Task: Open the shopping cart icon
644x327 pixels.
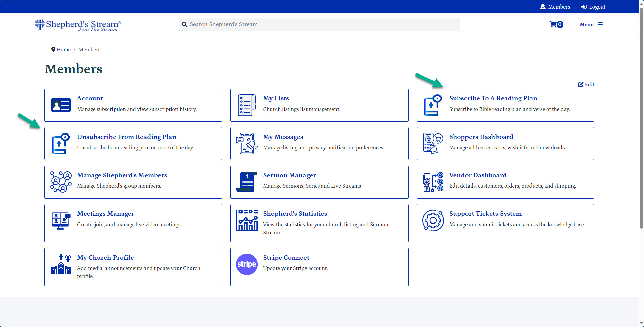Action: [x=556, y=24]
